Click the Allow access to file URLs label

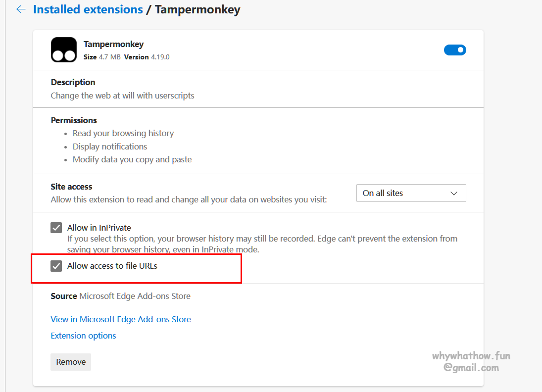pyautogui.click(x=112, y=266)
